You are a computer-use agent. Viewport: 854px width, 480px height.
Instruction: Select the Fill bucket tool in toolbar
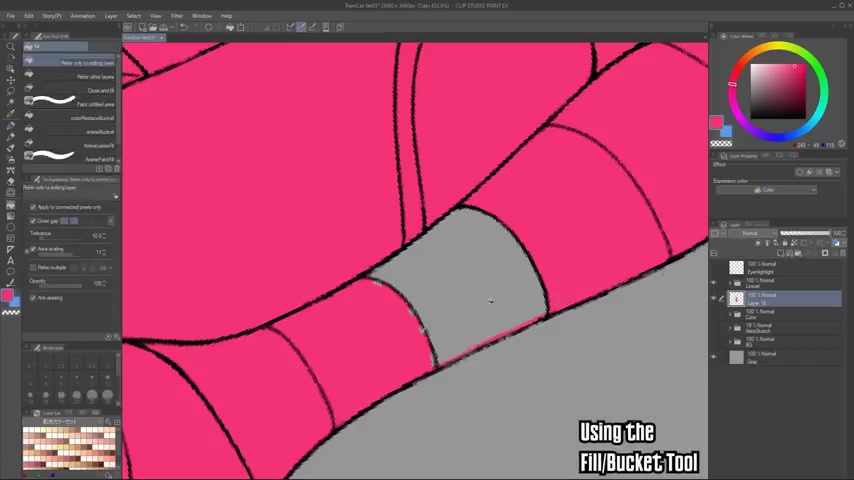click(x=10, y=205)
